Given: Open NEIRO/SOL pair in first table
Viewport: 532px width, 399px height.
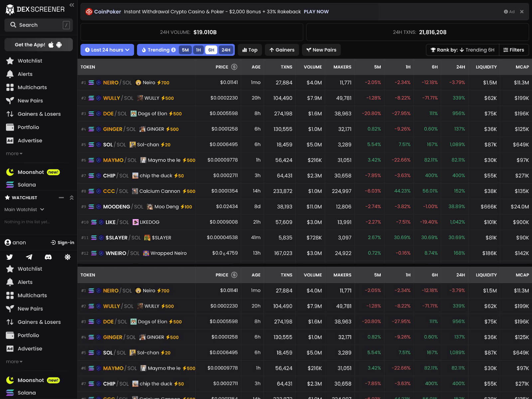Looking at the screenshot, I should [305, 82].
